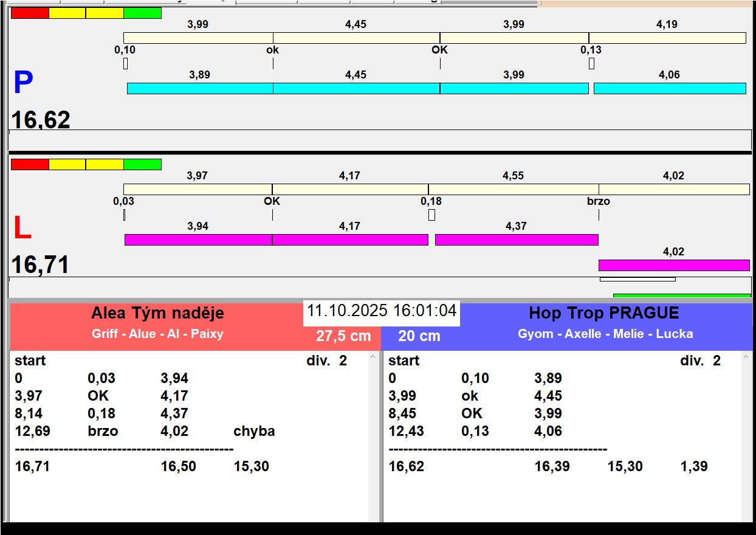Select the Alea Tým naděje team header
This screenshot has height=535, width=756.
tap(157, 313)
